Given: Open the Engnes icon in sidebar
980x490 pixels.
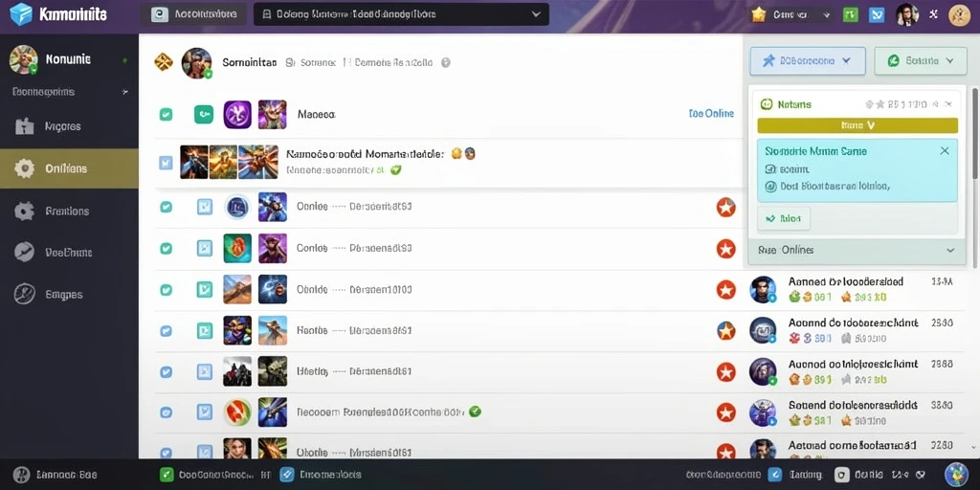Looking at the screenshot, I should point(24,294).
